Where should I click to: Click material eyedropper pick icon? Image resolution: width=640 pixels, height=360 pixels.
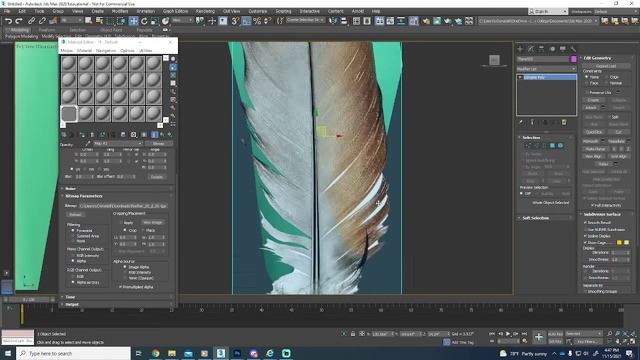pos(87,144)
